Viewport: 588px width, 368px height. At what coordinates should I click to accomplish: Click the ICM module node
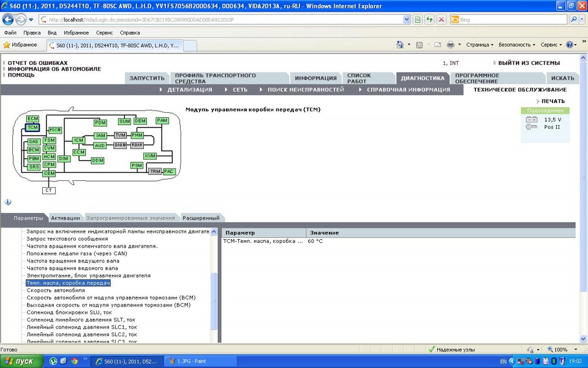point(78,140)
